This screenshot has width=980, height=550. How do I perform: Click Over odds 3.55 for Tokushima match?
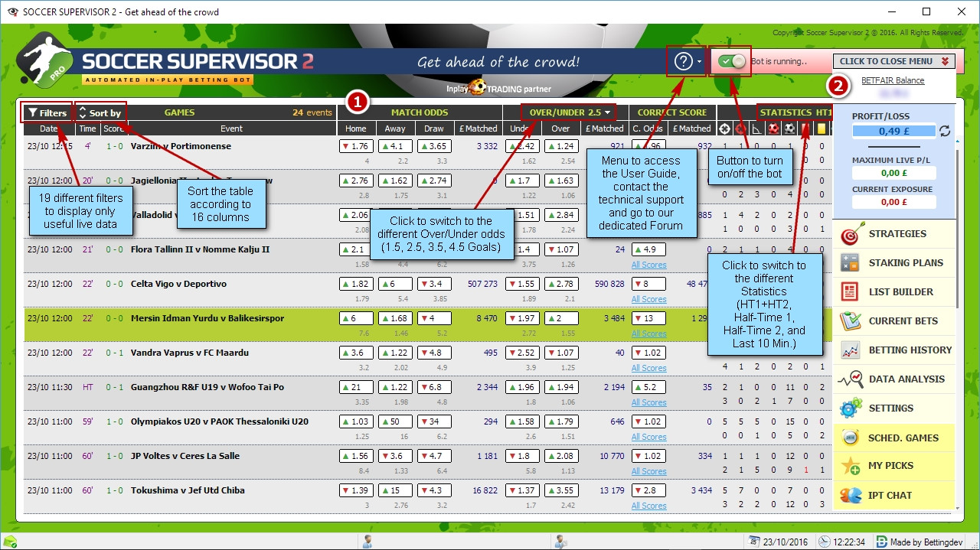click(x=561, y=490)
